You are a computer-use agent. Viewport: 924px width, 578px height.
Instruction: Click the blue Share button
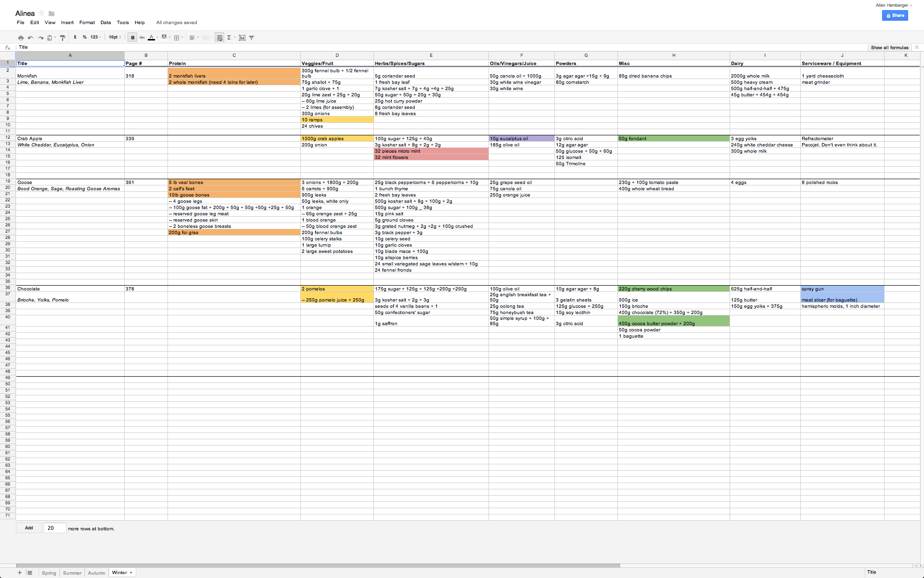coord(895,15)
